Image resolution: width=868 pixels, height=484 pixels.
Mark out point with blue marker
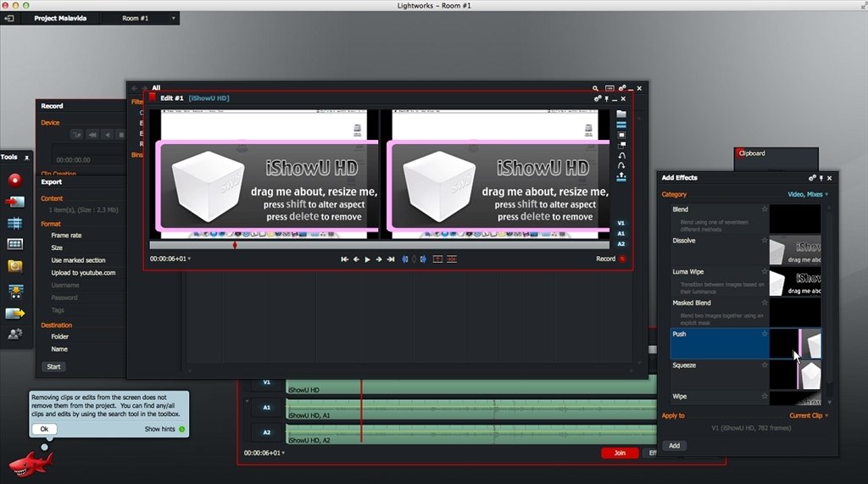pyautogui.click(x=423, y=259)
